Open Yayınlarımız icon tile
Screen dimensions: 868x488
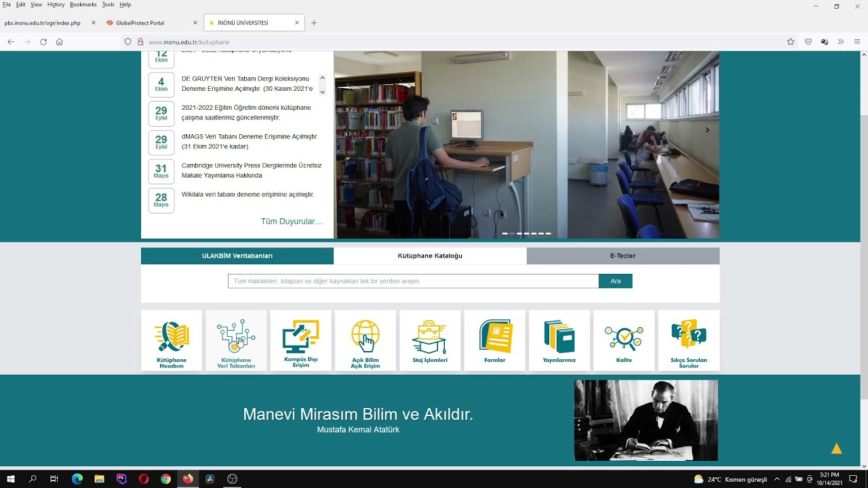pyautogui.click(x=559, y=341)
